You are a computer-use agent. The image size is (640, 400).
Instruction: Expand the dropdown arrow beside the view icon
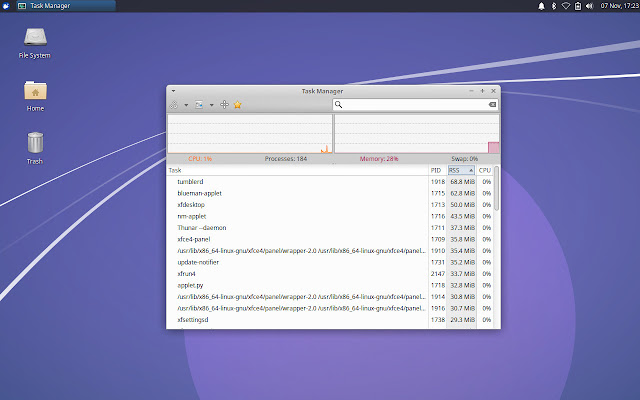click(211, 105)
